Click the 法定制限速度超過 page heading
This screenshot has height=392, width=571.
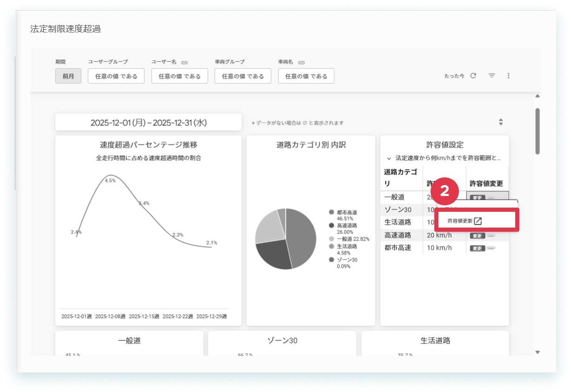pos(66,29)
